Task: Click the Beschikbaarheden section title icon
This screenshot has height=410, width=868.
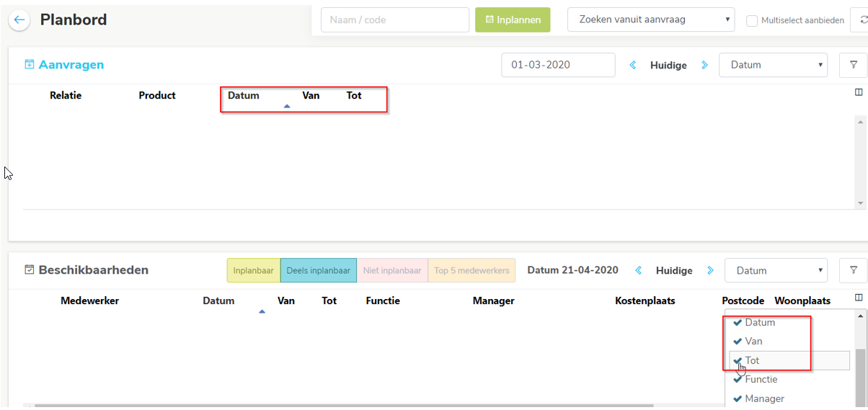Action: tap(30, 270)
